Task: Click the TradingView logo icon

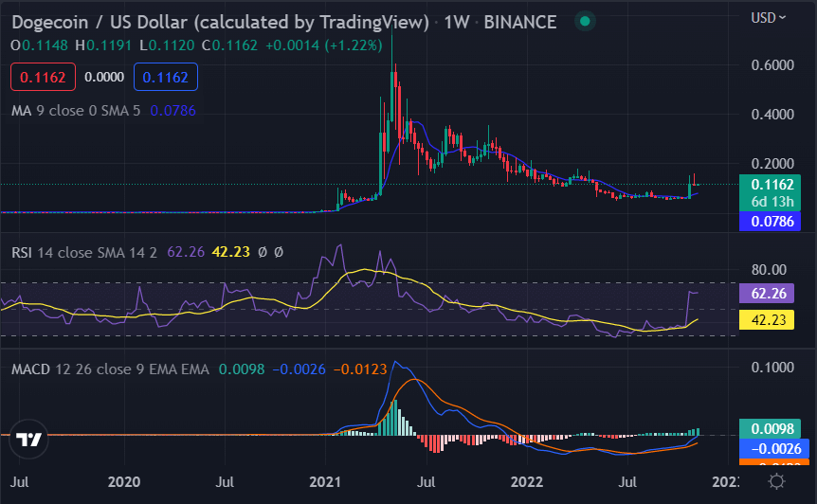Action: [28, 440]
